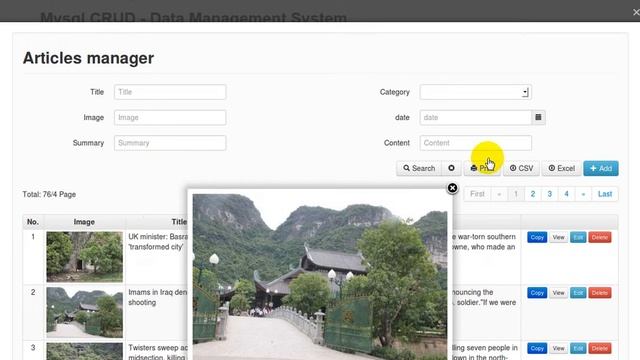Go to the First page
This screenshot has width=640, height=360.
(x=477, y=194)
